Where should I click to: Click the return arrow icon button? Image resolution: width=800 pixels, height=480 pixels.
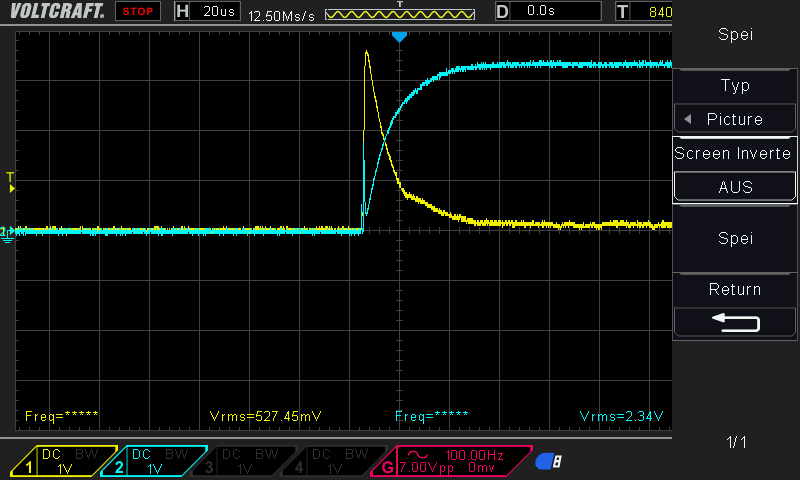pyautogui.click(x=735, y=323)
